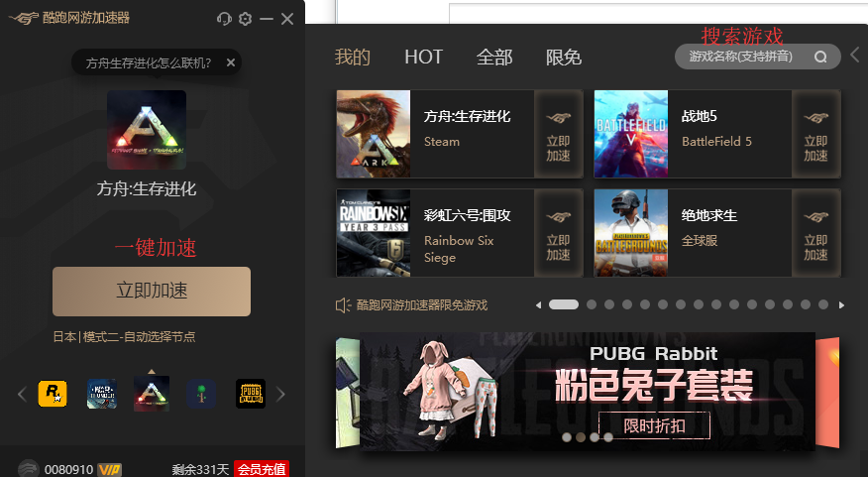Click Rainbow Six Siege subtitle text
Viewport: 868px width, 477px height.
(459, 249)
